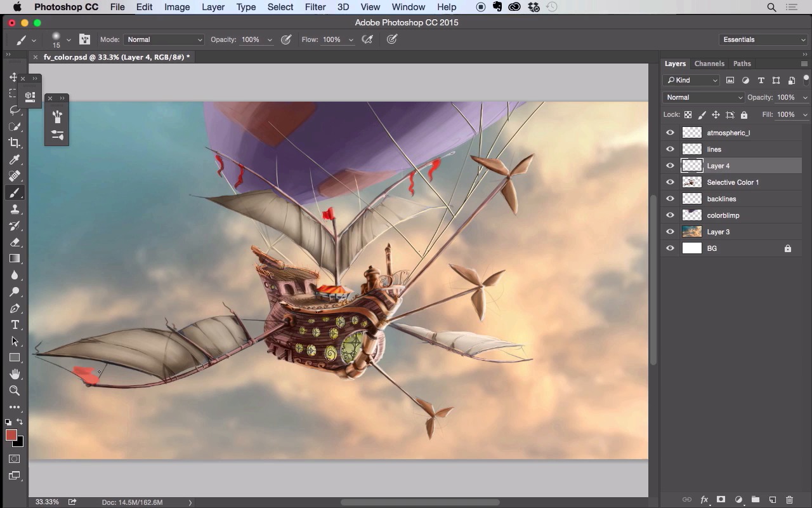The width and height of the screenshot is (812, 508).
Task: Select the lines layer
Action: (714, 149)
